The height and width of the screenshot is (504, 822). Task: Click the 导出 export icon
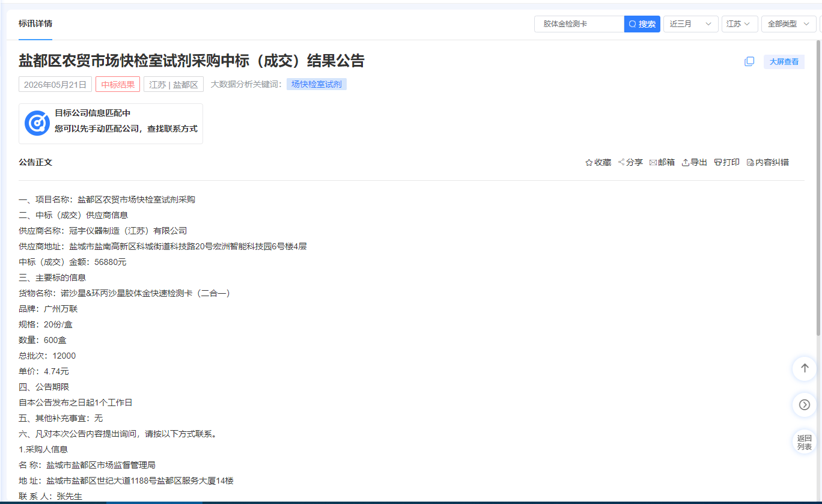tap(685, 162)
